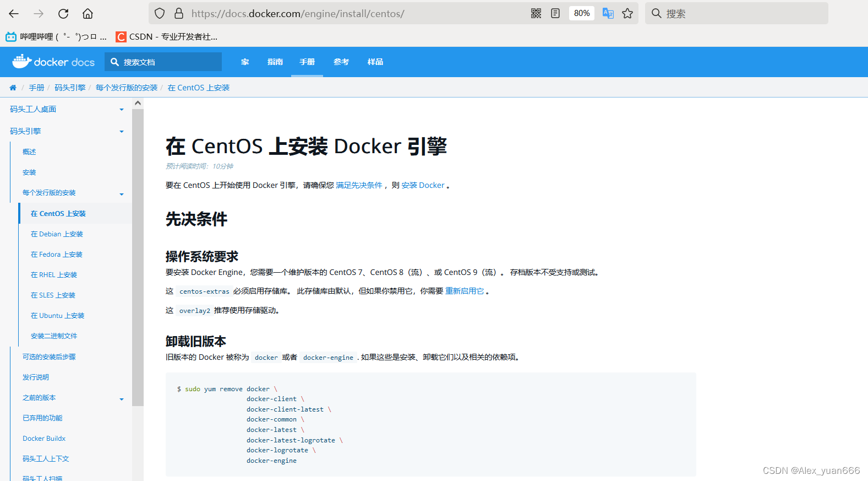Toggle reader view icon
Screen dimensions: 868x481
tap(555, 13)
